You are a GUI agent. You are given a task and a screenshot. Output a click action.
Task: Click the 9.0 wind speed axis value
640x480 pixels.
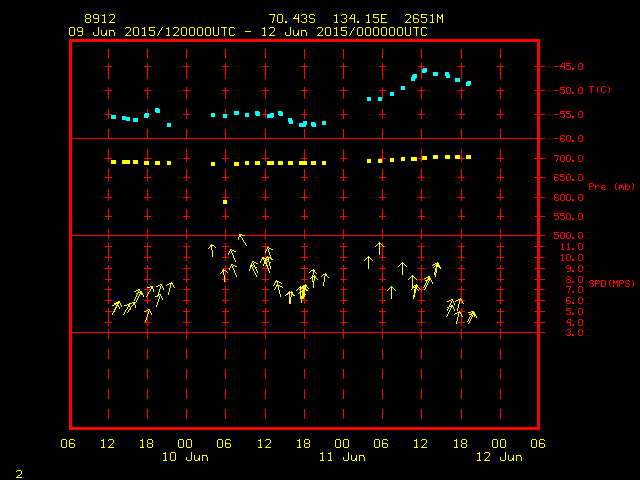point(574,269)
